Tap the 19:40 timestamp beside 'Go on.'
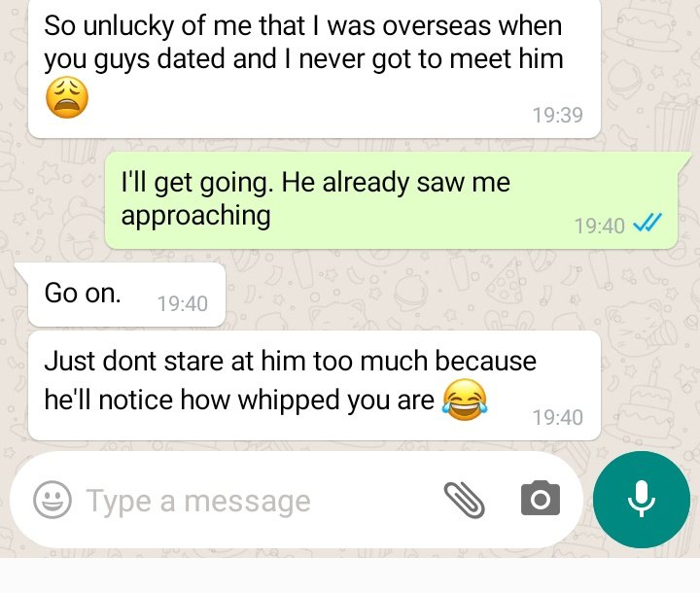Image resolution: width=700 pixels, height=593 pixels. pyautogui.click(x=183, y=303)
